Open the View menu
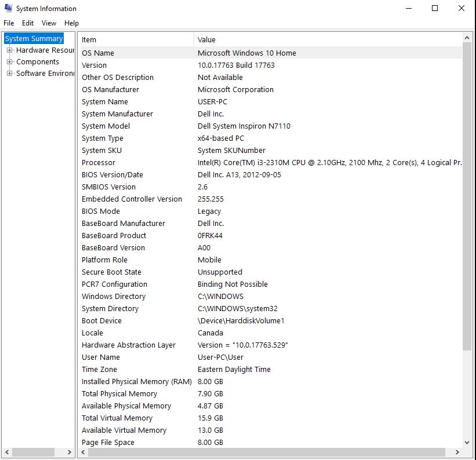Image resolution: width=476 pixels, height=460 pixels. (49, 23)
